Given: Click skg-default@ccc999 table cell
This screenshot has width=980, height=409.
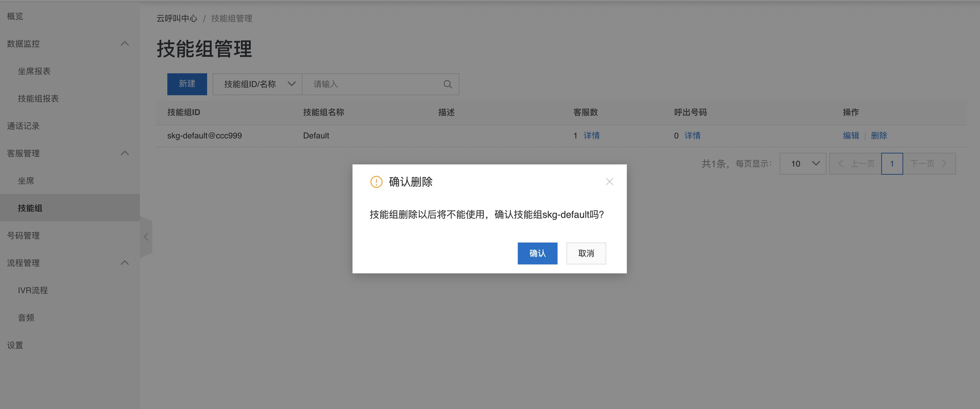Looking at the screenshot, I should tap(204, 136).
